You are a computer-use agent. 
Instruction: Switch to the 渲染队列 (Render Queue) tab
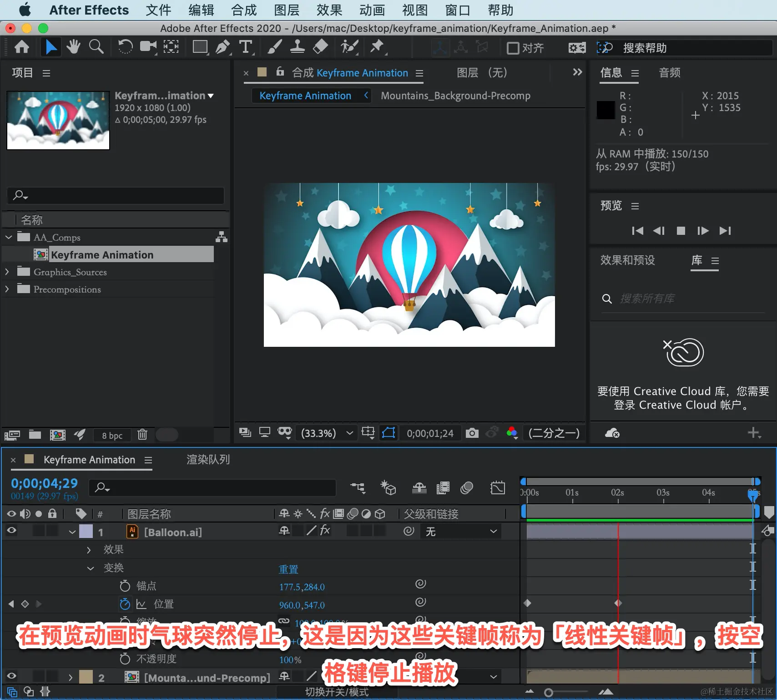click(x=208, y=460)
